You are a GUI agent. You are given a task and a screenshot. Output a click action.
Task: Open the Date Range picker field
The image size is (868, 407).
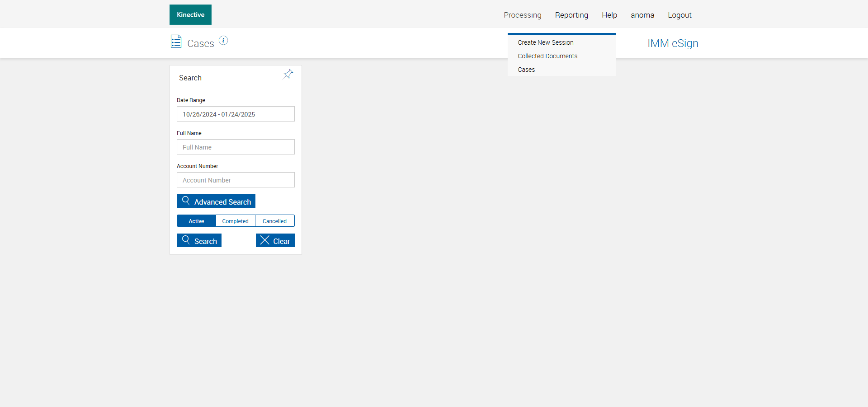(x=236, y=114)
